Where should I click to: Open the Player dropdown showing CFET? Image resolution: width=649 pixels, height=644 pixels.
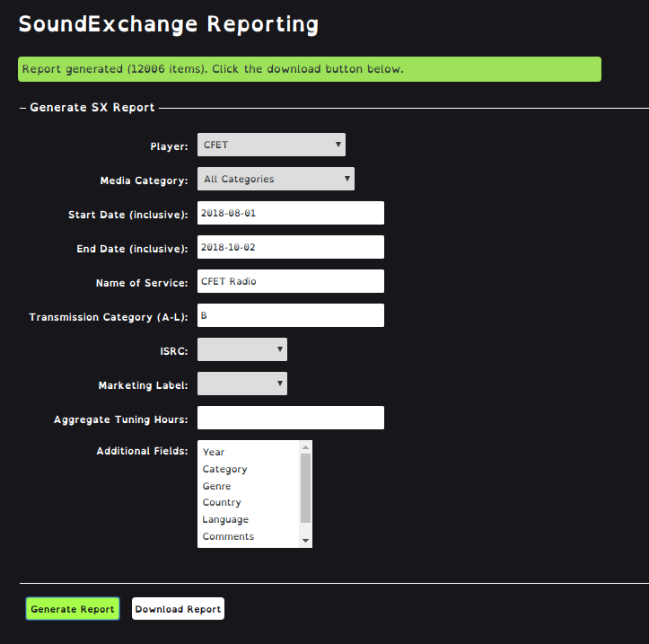tap(271, 145)
